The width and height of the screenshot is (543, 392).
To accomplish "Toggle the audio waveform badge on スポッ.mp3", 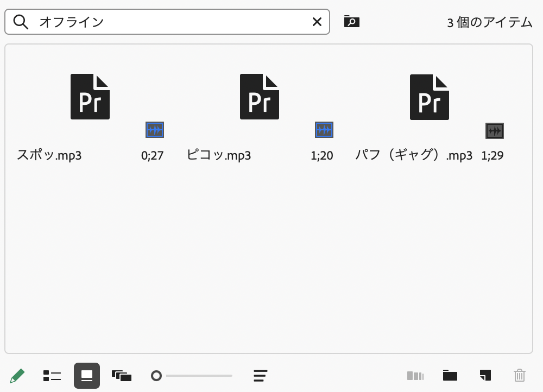I will click(155, 130).
